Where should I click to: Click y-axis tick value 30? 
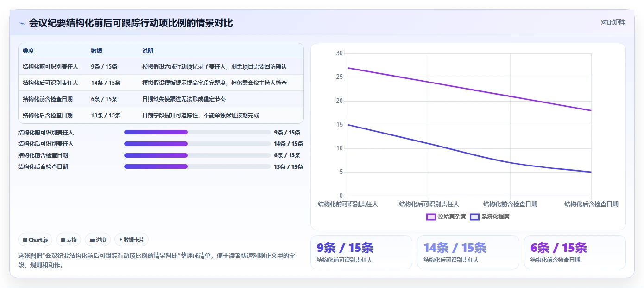coord(340,53)
